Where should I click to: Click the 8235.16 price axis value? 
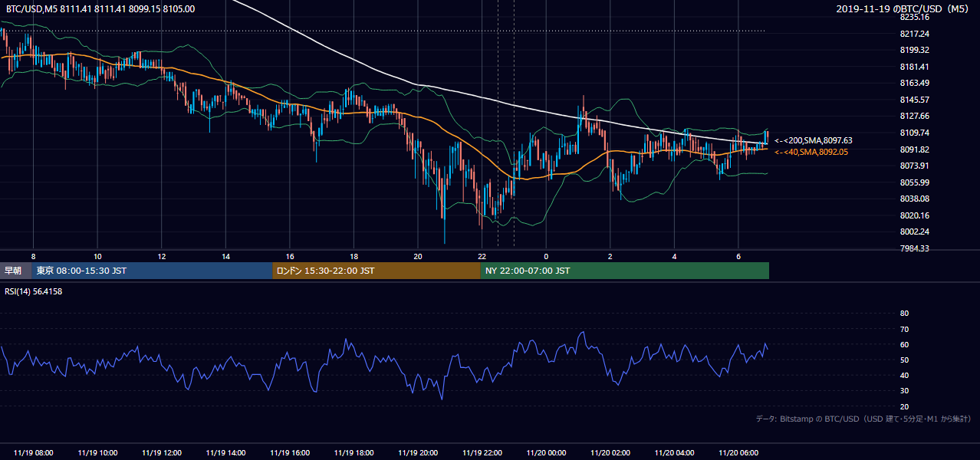pyautogui.click(x=914, y=17)
